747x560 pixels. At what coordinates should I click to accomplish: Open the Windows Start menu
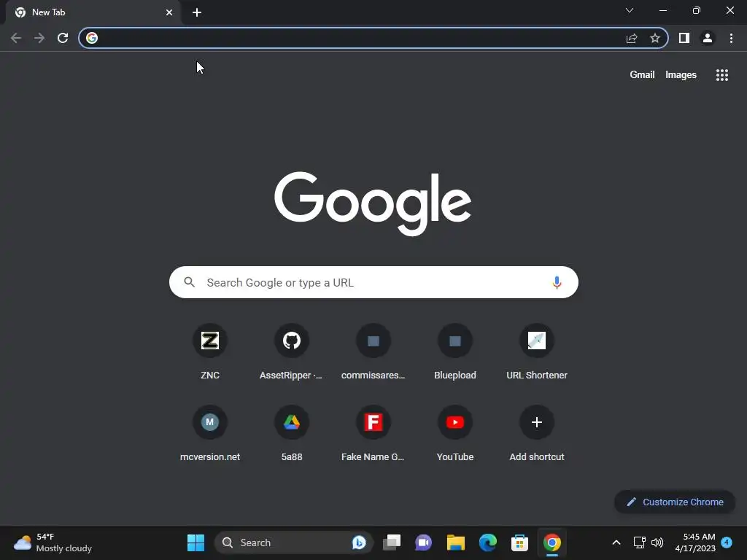point(196,542)
